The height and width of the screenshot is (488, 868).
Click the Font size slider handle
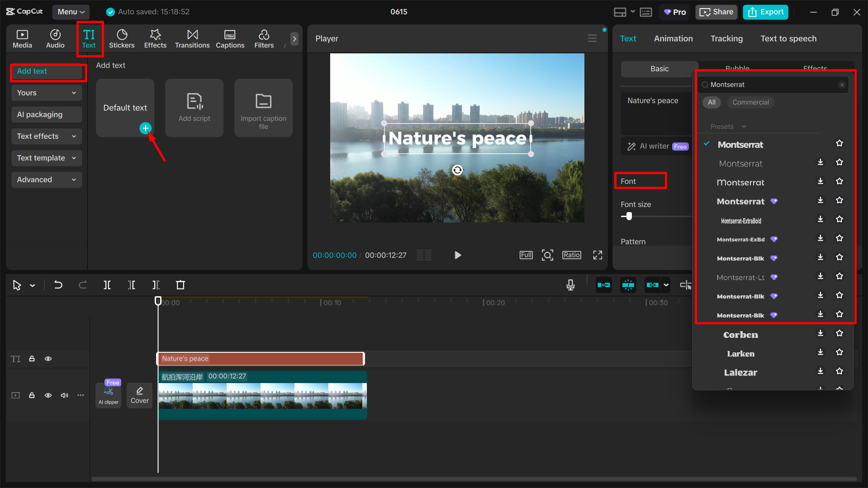point(629,216)
